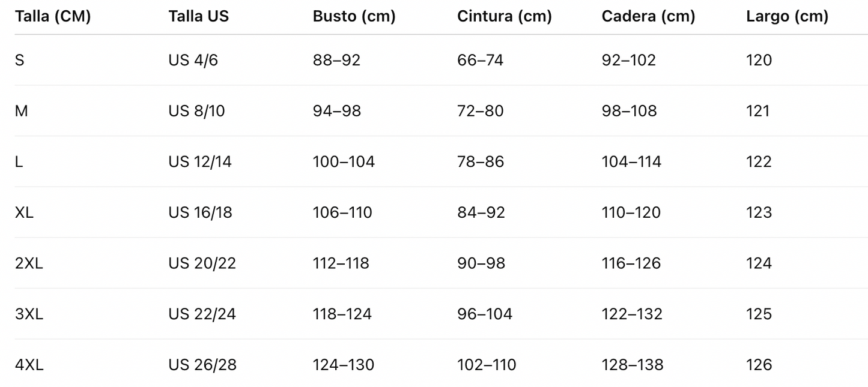This screenshot has height=387, width=868.
Task: Select the 4XL size cell
Action: click(29, 365)
